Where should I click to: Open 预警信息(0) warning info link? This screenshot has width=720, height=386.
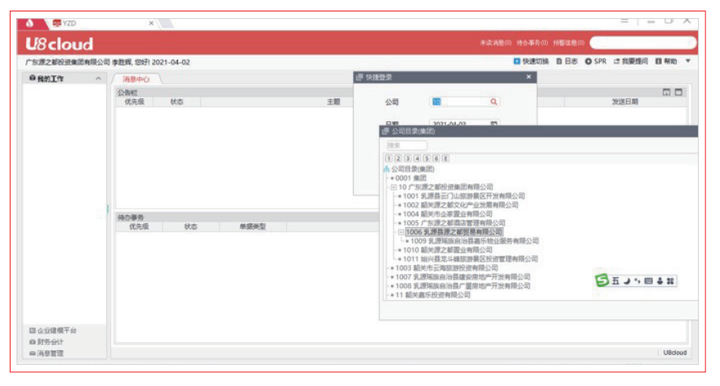568,43
